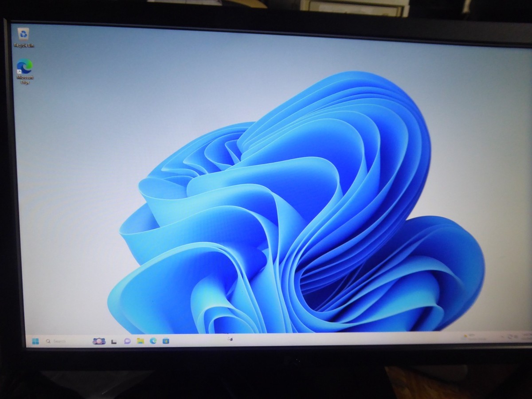Open the Windows Start menu
Viewport: 532px width, 399px height.
coord(35,341)
